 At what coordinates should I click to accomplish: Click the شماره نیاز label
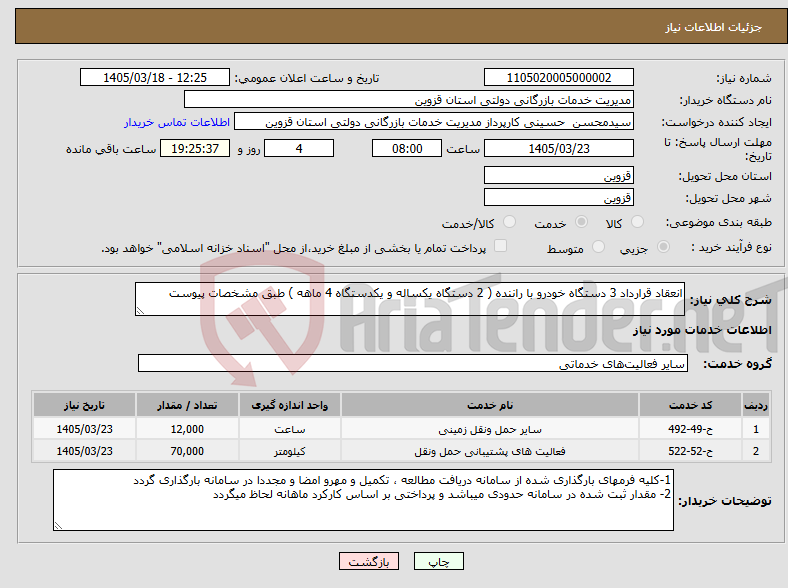coord(744,78)
